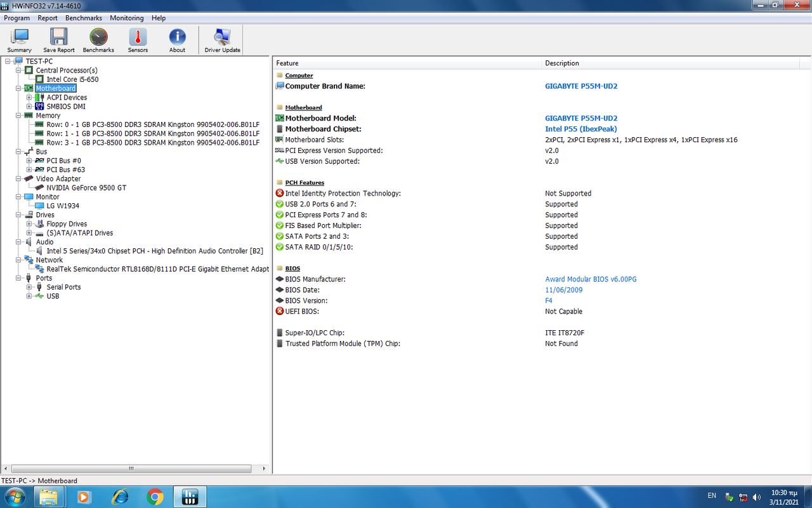Image resolution: width=812 pixels, height=508 pixels.
Task: Select Intel Core i5-650 in tree
Action: tap(72, 79)
